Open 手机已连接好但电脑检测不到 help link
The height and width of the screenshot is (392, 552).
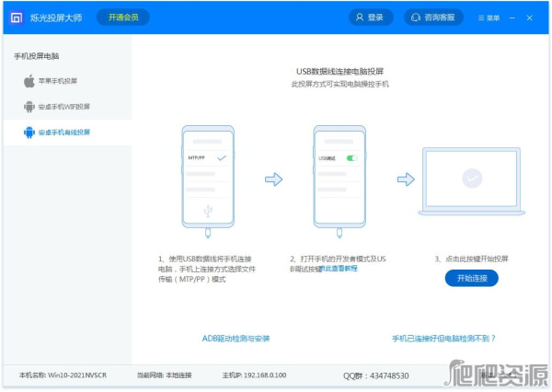coord(443,339)
